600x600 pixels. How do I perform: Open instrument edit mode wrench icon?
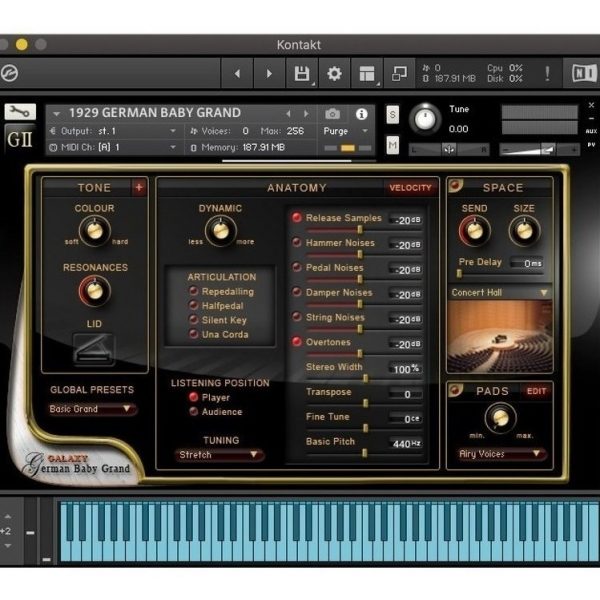pos(20,112)
